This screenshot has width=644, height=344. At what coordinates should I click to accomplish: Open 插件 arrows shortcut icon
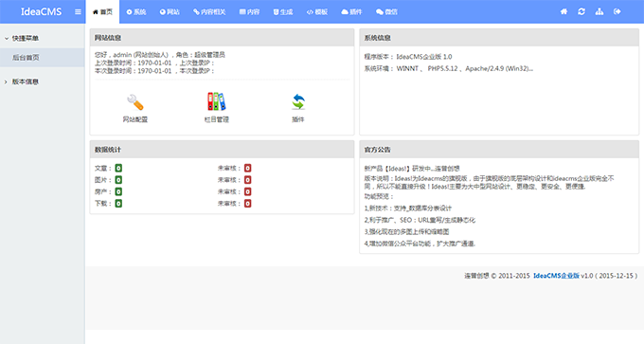click(298, 102)
